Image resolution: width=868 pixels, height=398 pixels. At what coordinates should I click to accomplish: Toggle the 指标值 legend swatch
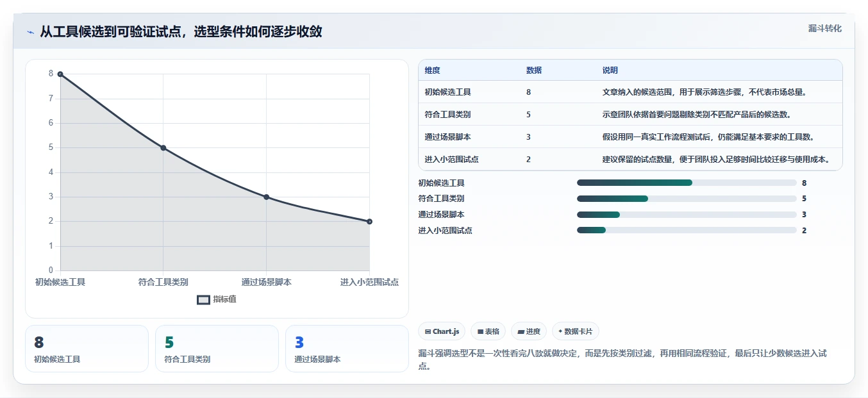point(203,299)
